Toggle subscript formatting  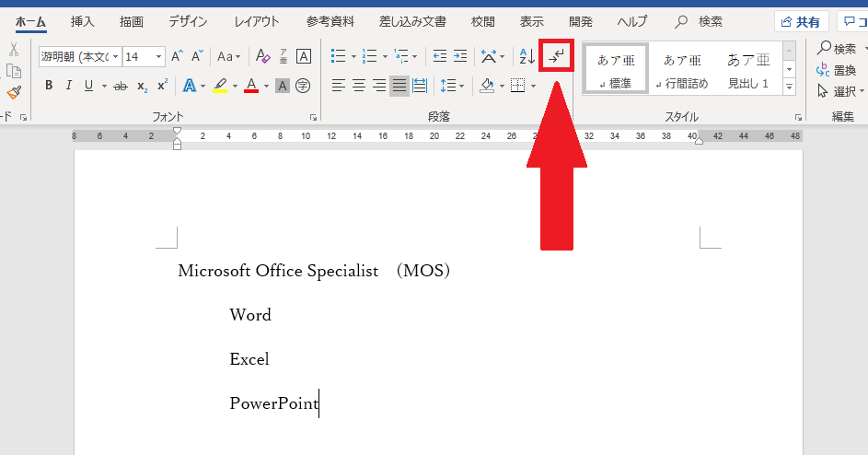143,86
